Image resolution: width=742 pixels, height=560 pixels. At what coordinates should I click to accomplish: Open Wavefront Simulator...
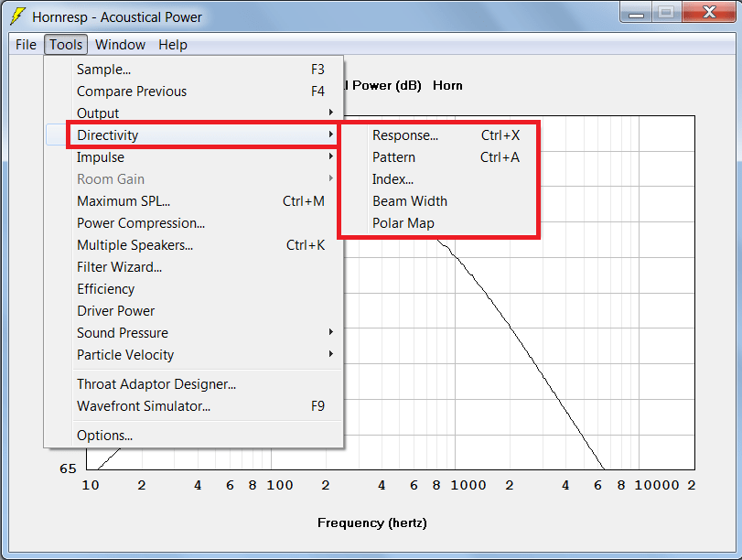tap(194, 405)
